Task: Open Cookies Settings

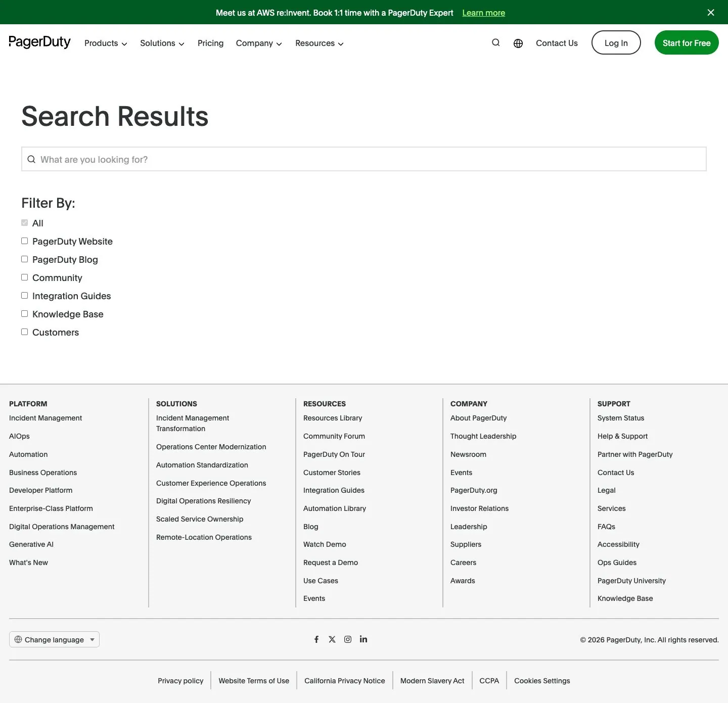Action: click(x=542, y=681)
